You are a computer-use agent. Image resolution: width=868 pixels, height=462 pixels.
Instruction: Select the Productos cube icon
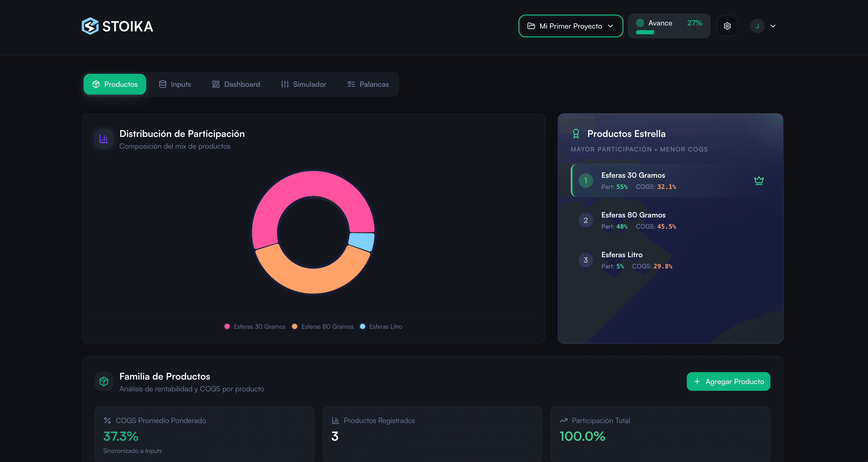pyautogui.click(x=96, y=84)
